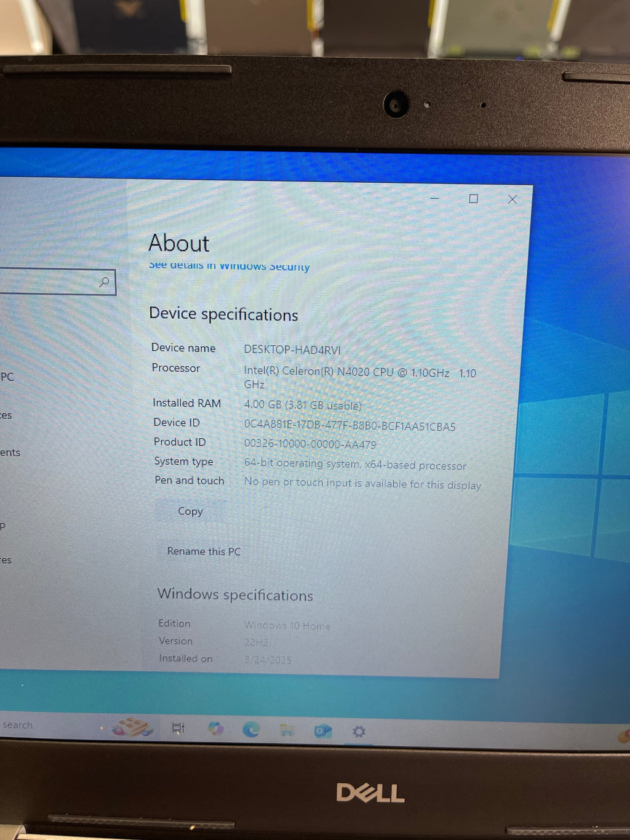Open Task View from the taskbar
The width and height of the screenshot is (630, 840).
pyautogui.click(x=178, y=728)
